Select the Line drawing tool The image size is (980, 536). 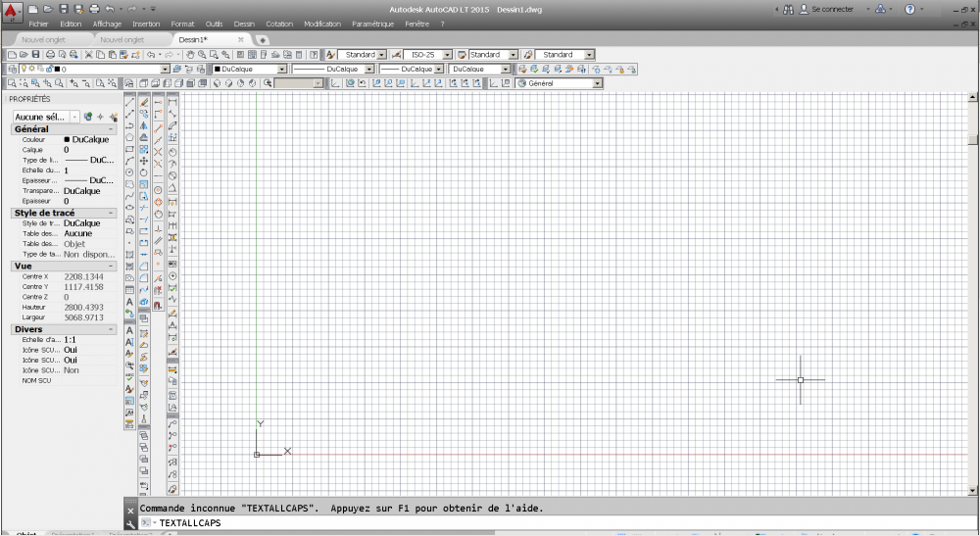(129, 103)
